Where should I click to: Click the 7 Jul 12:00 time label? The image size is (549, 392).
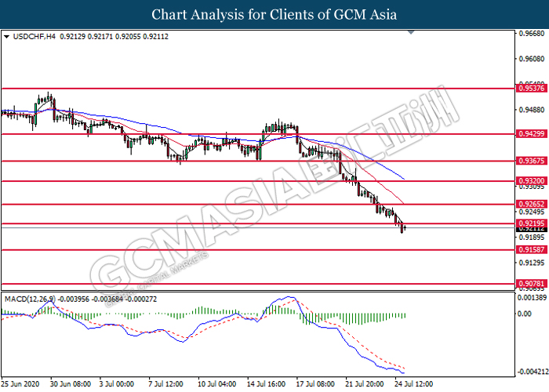click(x=165, y=384)
